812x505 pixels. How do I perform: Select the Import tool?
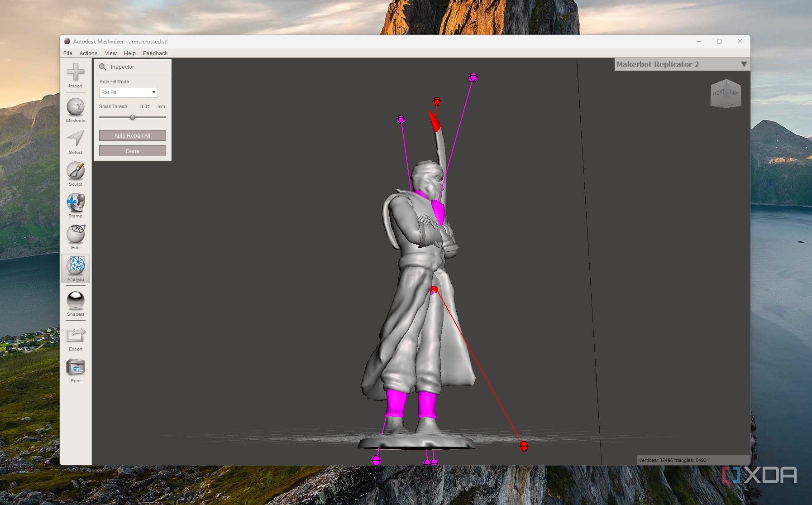tap(75, 74)
